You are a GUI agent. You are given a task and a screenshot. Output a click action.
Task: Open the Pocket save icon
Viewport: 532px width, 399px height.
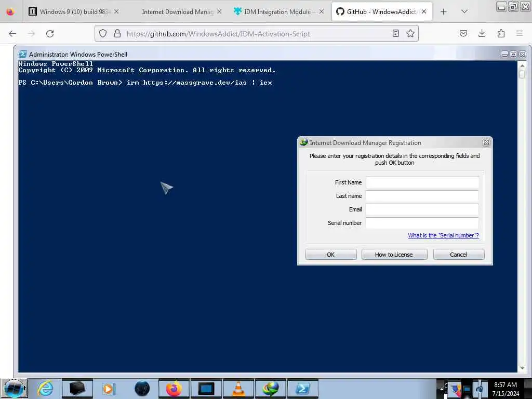pos(463,33)
